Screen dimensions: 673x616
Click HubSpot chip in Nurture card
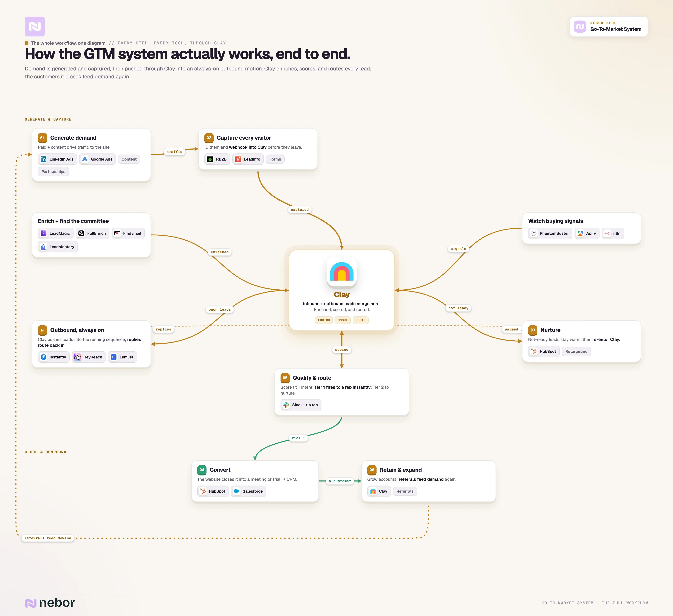(x=544, y=351)
